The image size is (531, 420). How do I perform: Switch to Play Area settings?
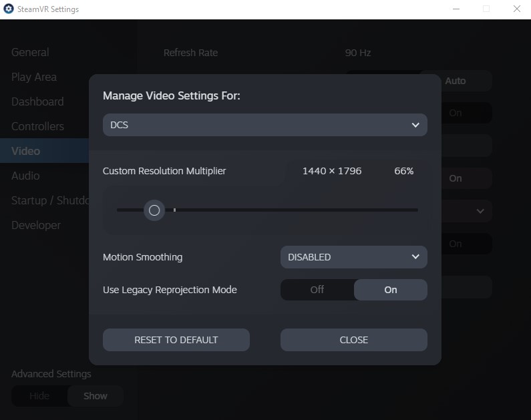click(x=34, y=77)
